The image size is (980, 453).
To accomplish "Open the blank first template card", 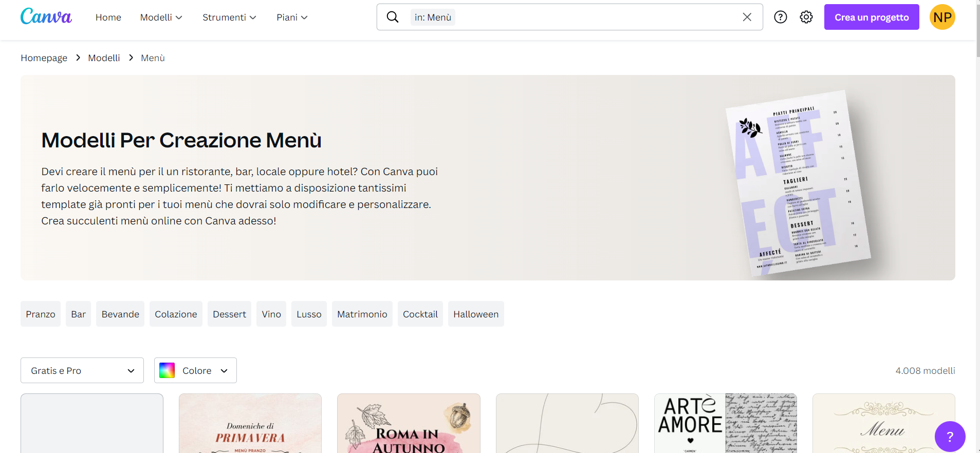I will [92, 424].
